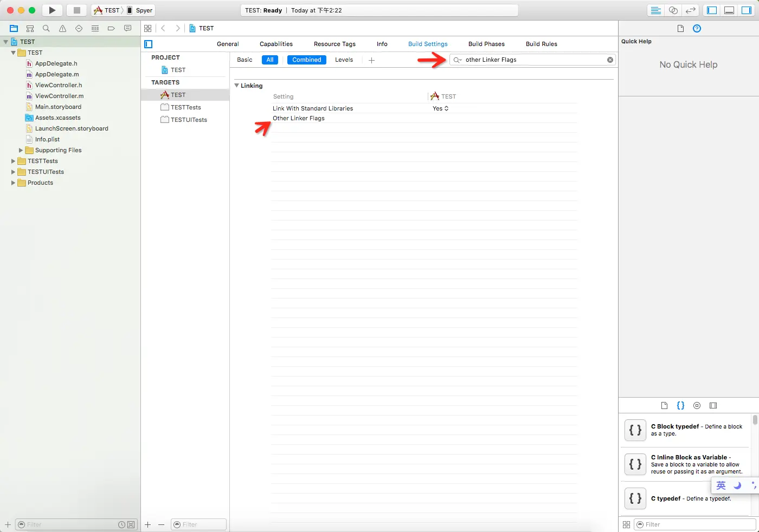Go forward in editor history
The height and width of the screenshot is (532, 759).
point(177,28)
